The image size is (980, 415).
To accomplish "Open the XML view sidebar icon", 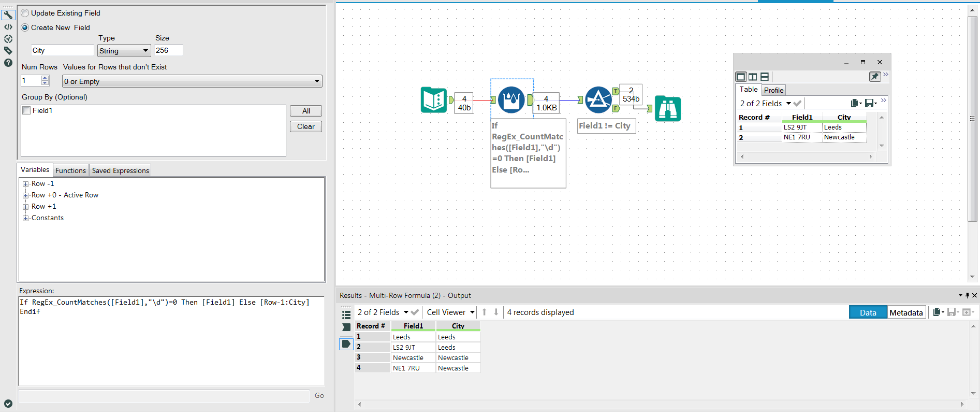I will 8,27.
